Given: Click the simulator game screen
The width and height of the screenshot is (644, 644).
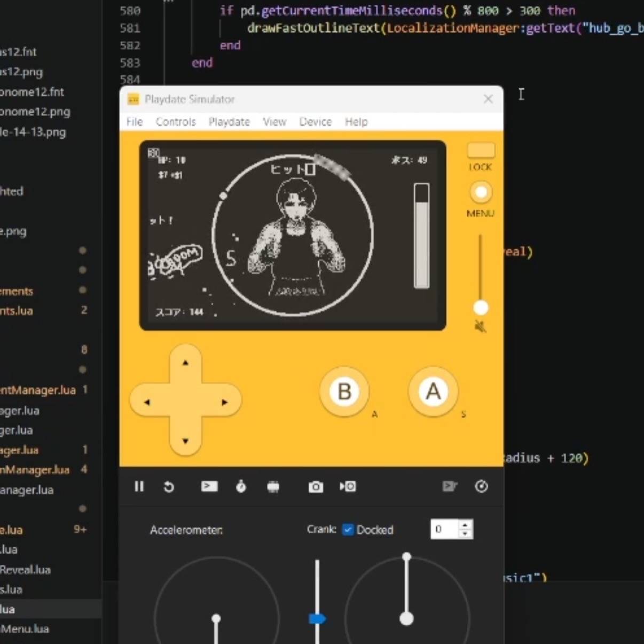Looking at the screenshot, I should (x=293, y=235).
